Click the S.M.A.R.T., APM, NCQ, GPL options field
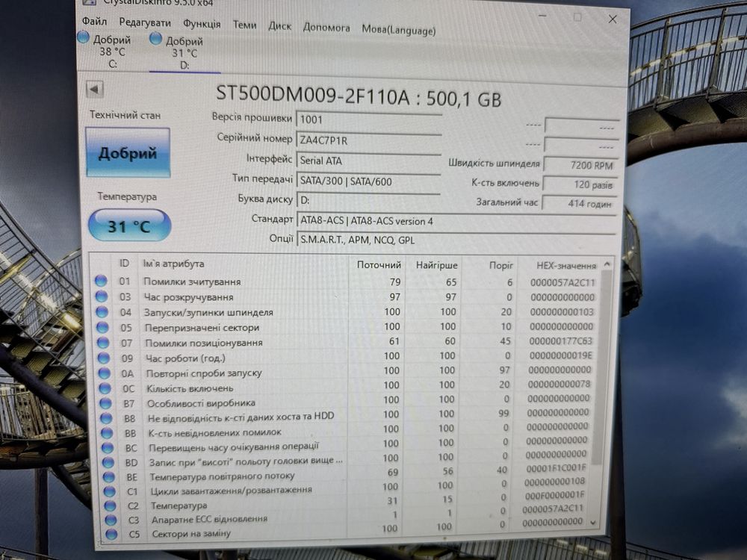Image resolution: width=747 pixels, height=560 pixels. tap(456, 240)
